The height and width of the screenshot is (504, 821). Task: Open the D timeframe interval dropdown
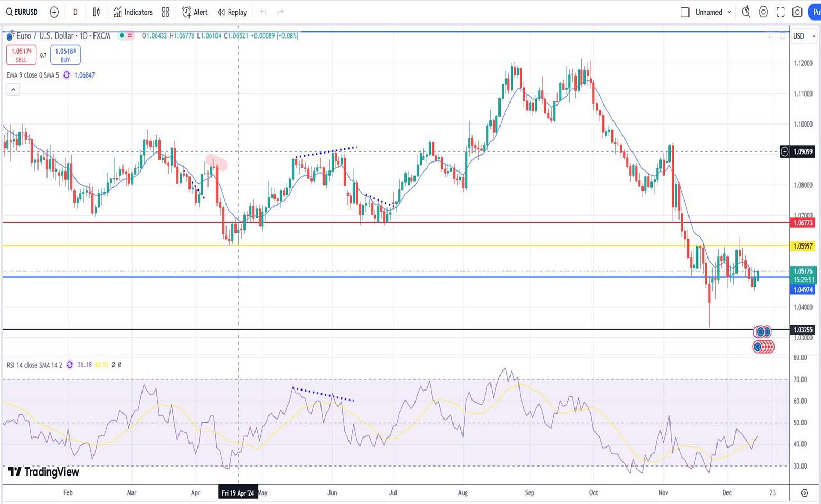point(75,12)
